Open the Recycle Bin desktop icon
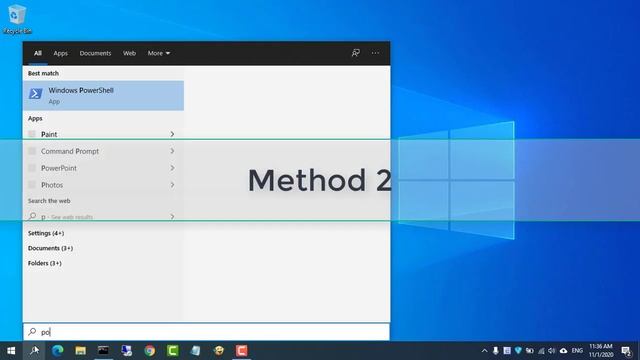The width and height of the screenshot is (640, 360). click(x=16, y=20)
